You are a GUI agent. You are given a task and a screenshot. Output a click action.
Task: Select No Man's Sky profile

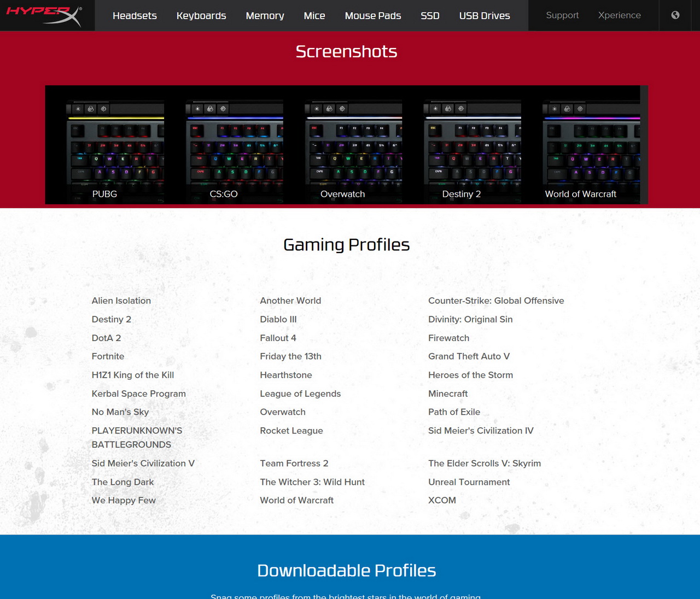pos(120,412)
